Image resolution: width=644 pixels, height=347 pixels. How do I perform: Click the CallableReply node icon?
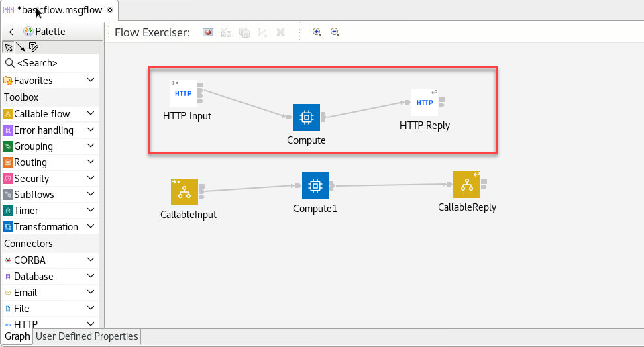point(466,185)
